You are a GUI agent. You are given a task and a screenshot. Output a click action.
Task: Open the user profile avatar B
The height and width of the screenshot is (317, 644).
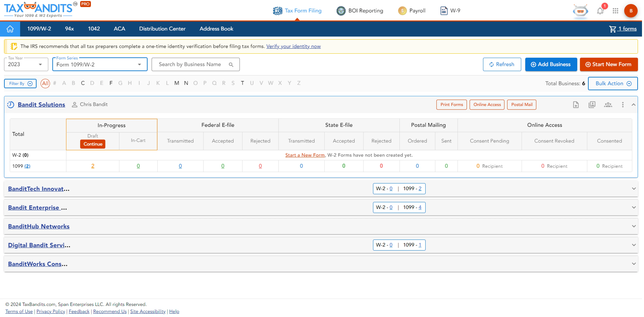[631, 11]
